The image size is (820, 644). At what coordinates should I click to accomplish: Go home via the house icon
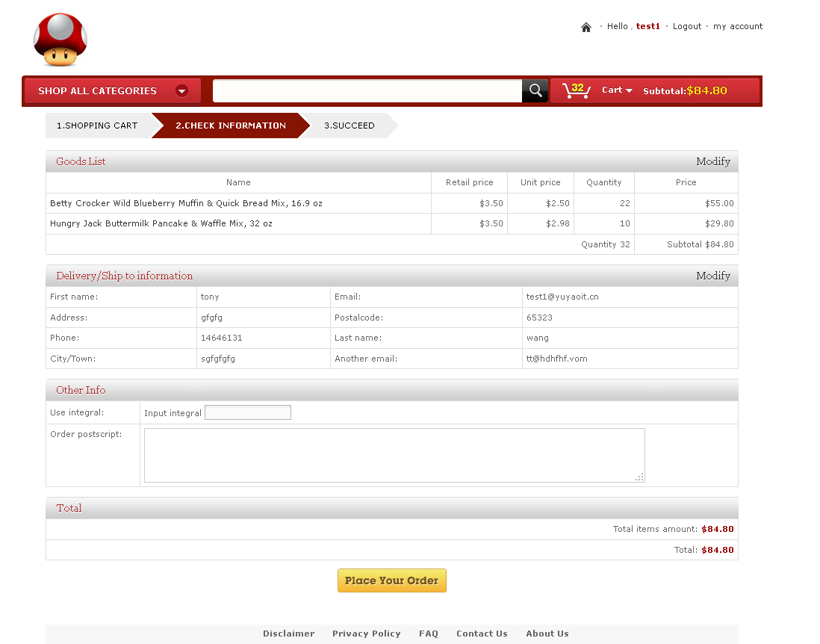[586, 27]
